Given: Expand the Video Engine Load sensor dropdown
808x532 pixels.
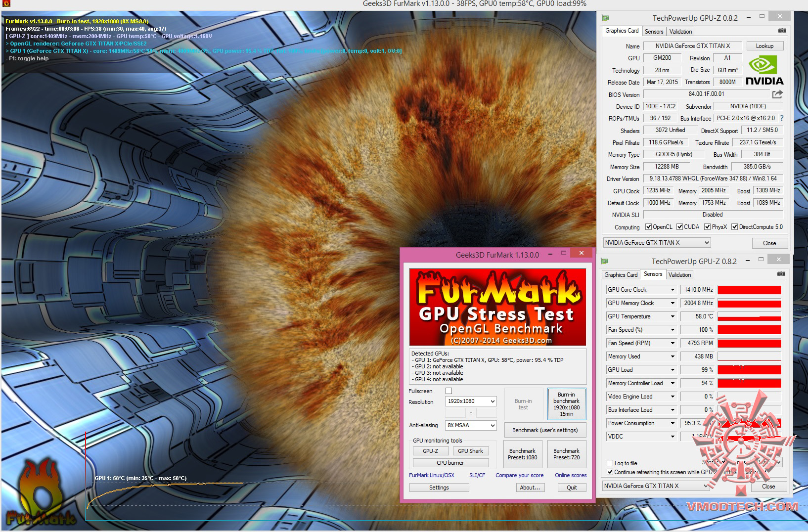Looking at the screenshot, I should pos(673,397).
